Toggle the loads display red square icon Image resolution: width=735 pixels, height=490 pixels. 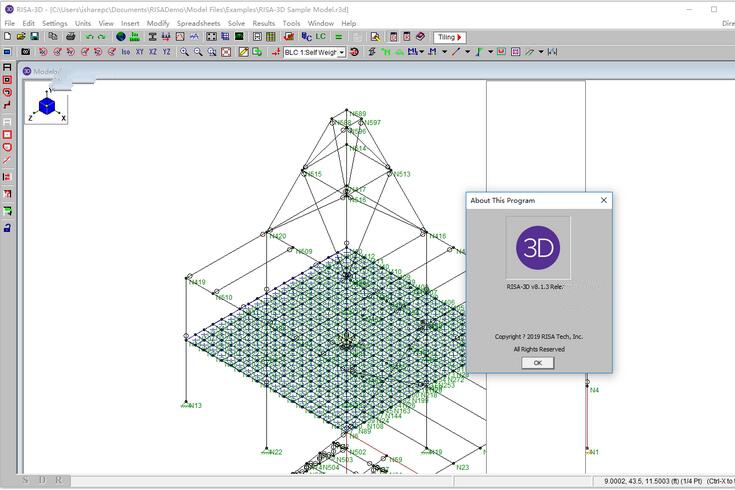[x=501, y=52]
